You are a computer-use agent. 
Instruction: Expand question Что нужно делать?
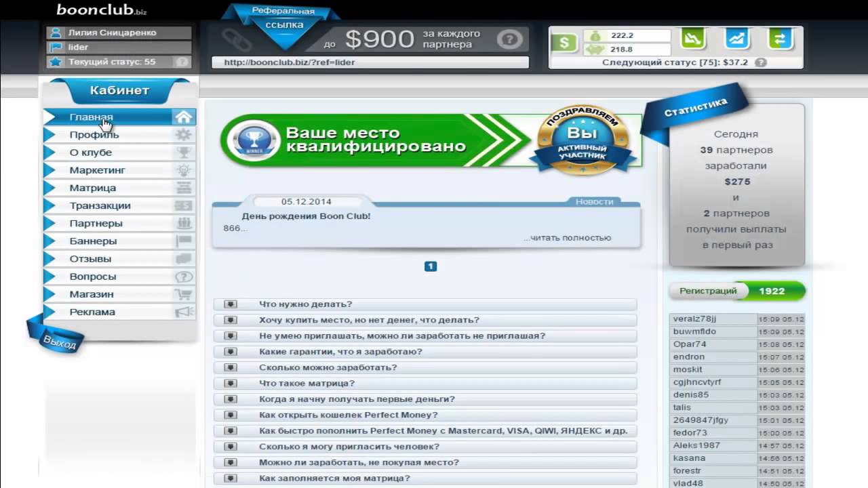click(x=425, y=304)
